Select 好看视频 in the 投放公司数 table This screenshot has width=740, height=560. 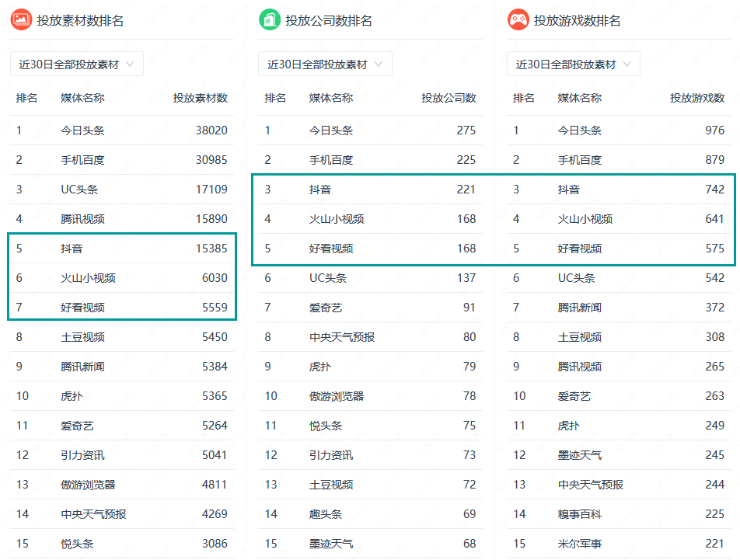(331, 249)
